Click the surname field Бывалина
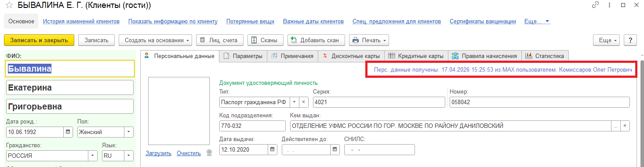This screenshot has height=167, width=644. click(x=70, y=69)
